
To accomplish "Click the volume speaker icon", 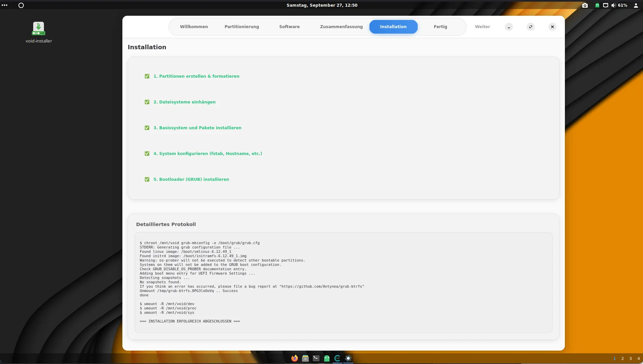I will (x=613, y=5).
